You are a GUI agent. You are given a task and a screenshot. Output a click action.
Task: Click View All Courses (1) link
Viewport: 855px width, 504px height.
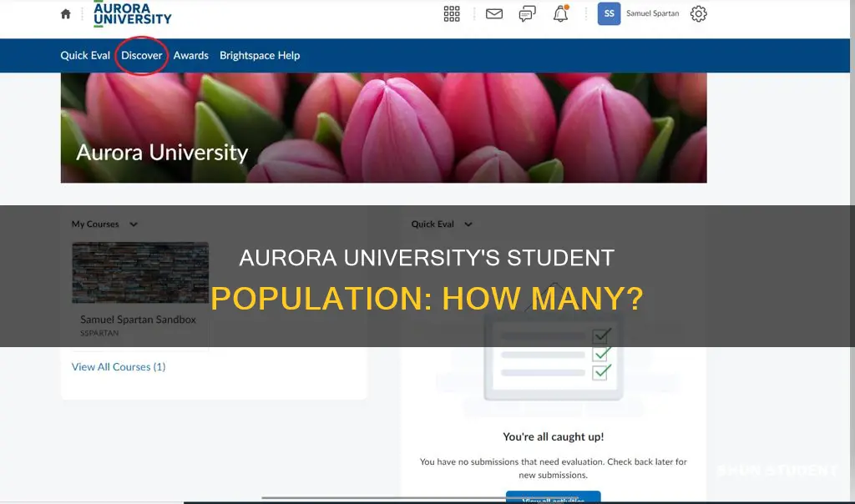click(x=119, y=367)
